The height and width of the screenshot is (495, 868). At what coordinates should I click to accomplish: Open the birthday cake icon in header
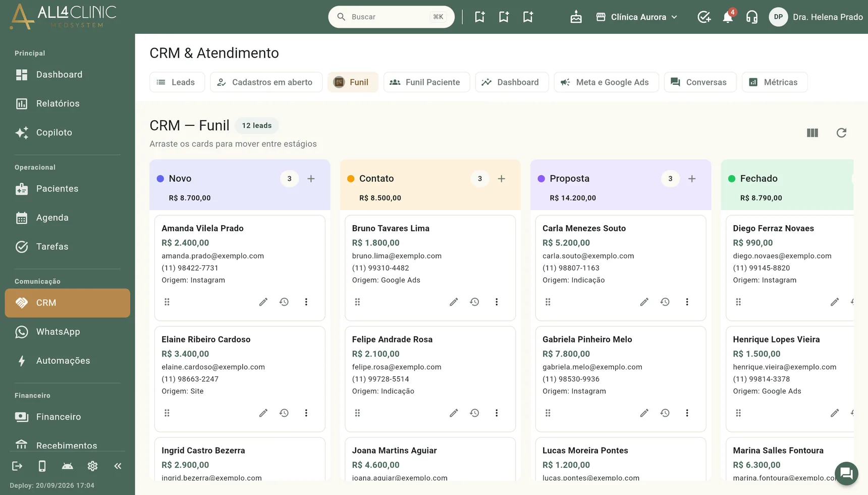coord(576,17)
